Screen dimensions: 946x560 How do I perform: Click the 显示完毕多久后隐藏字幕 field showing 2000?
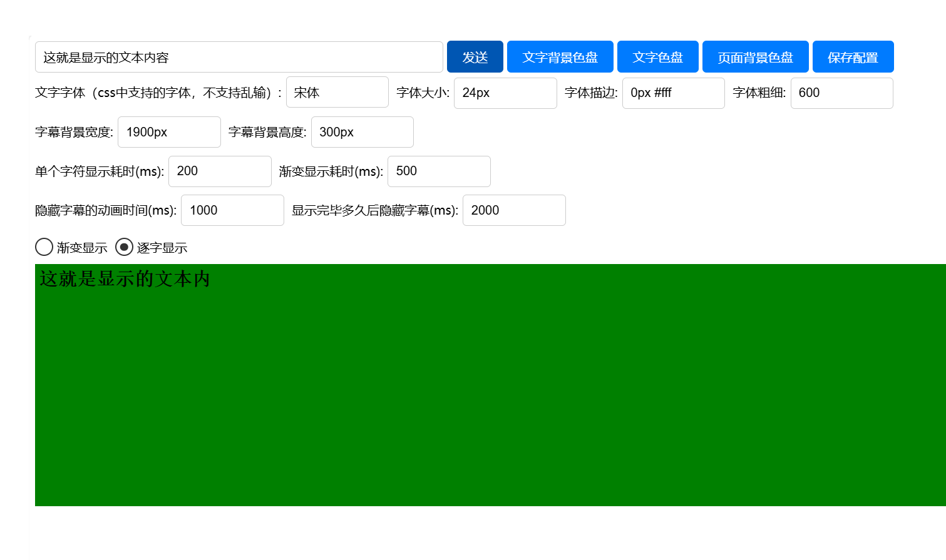tap(514, 210)
